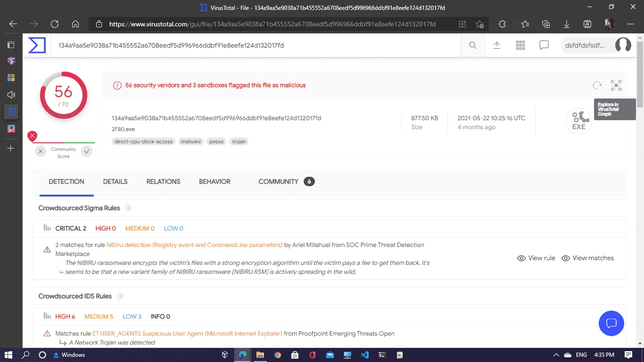This screenshot has height=362, width=644.
Task: Click the HIGH 6 IDS severity count
Action: [x=65, y=317]
